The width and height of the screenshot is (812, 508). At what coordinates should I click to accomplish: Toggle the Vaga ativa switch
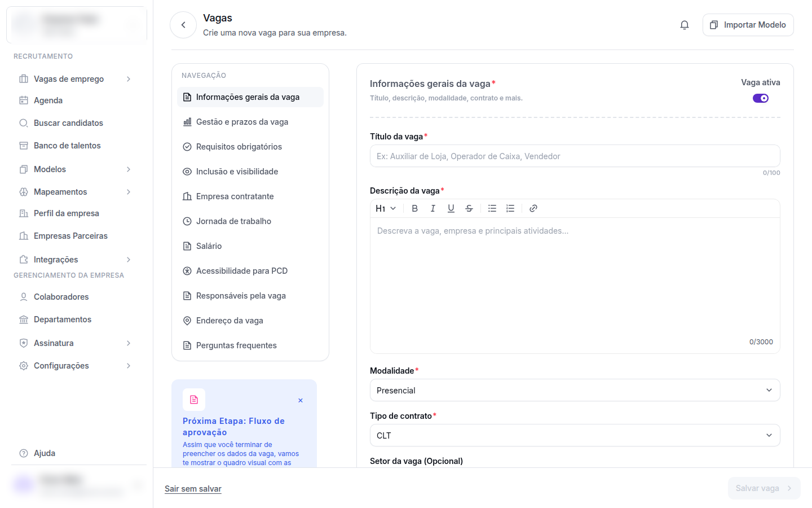pyautogui.click(x=761, y=98)
